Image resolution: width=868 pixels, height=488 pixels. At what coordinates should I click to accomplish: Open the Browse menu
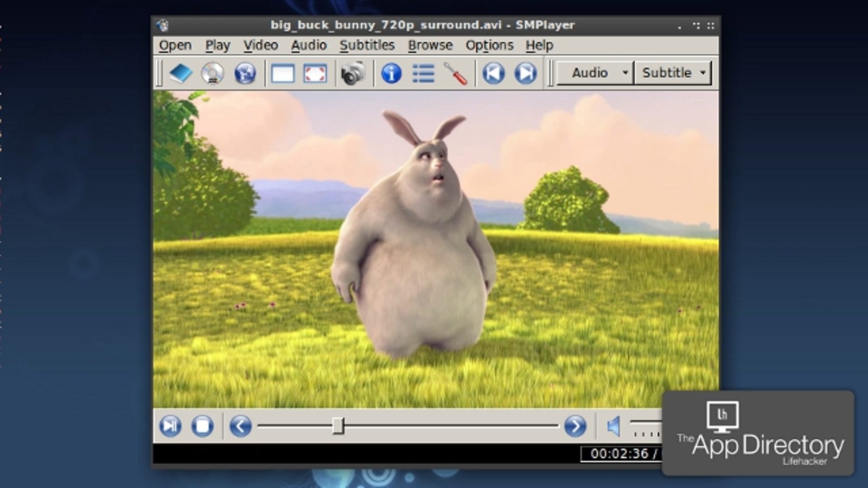430,45
